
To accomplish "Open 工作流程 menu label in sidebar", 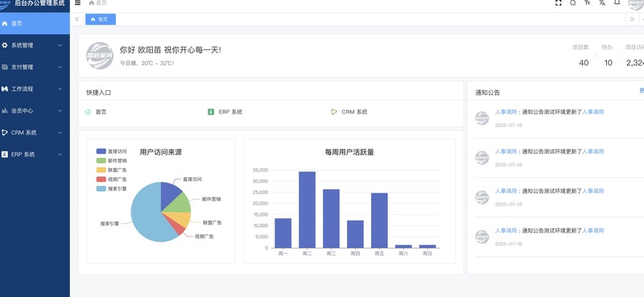I will point(23,89).
